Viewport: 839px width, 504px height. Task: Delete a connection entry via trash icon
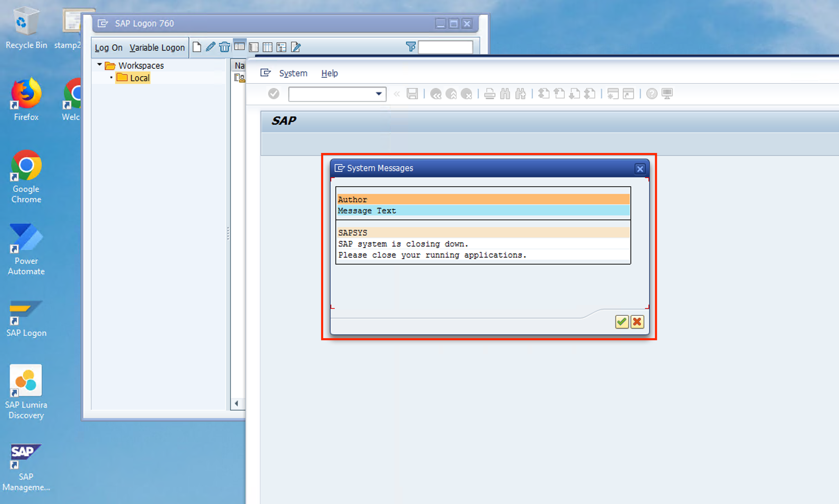tap(225, 46)
